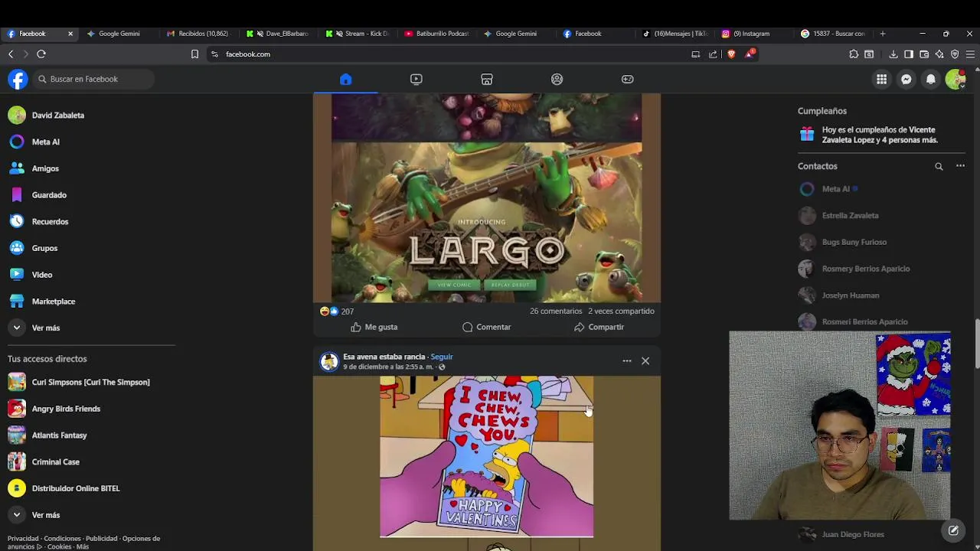Click the Buscar en Facebook search field

93,79
